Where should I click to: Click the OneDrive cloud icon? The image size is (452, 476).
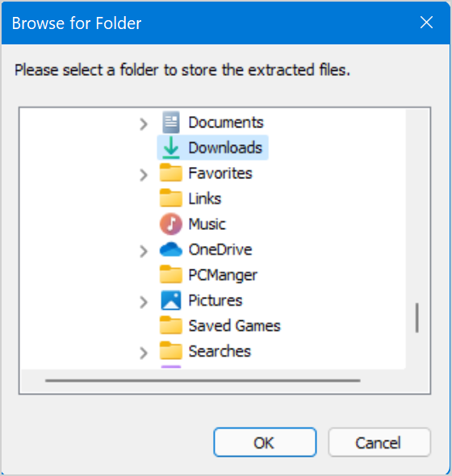171,249
